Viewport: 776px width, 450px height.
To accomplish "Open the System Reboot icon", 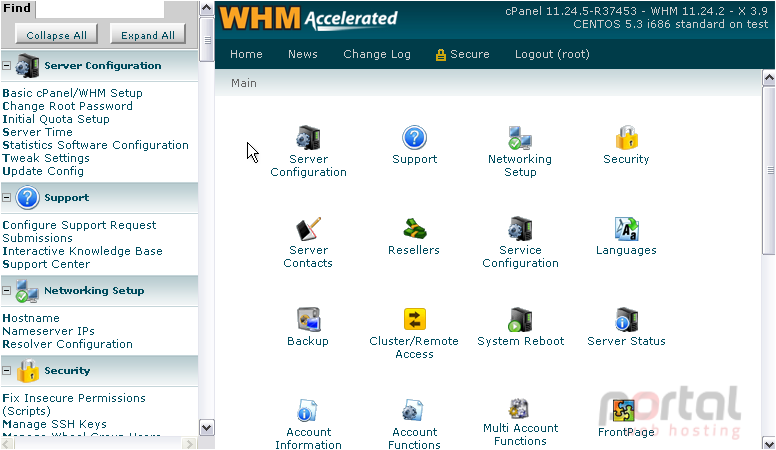I will [x=520, y=320].
